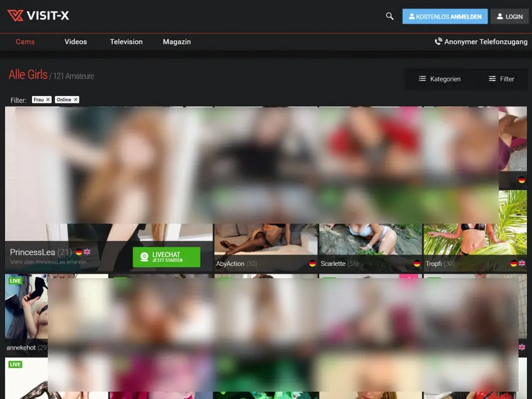
Task: Click the British flag beside Tropfi
Action: point(521,263)
